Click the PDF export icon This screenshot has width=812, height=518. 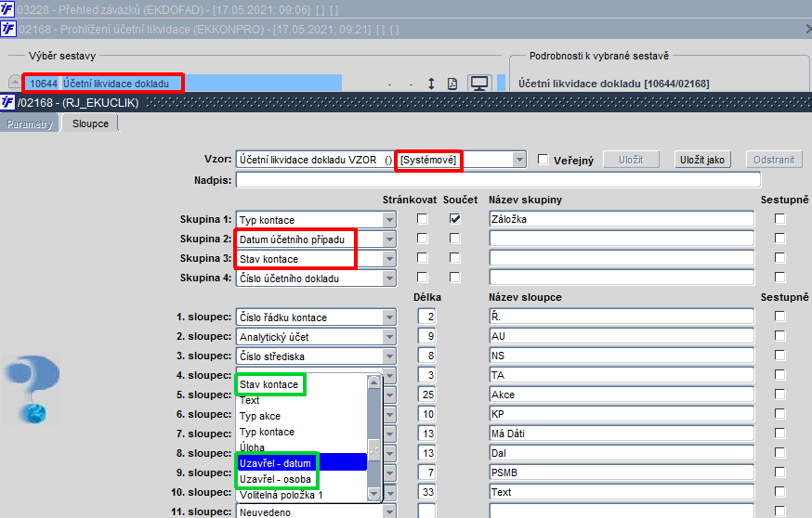point(452,84)
